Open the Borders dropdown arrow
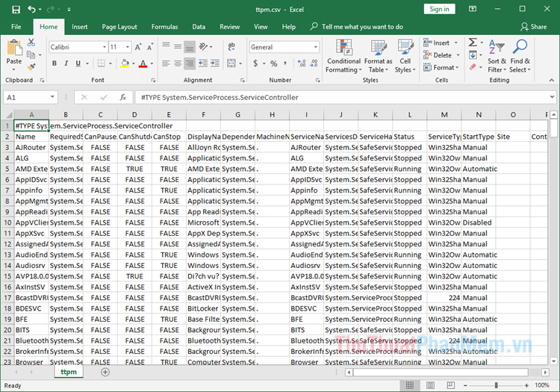Viewport: 560px width, 392px height. click(x=111, y=63)
